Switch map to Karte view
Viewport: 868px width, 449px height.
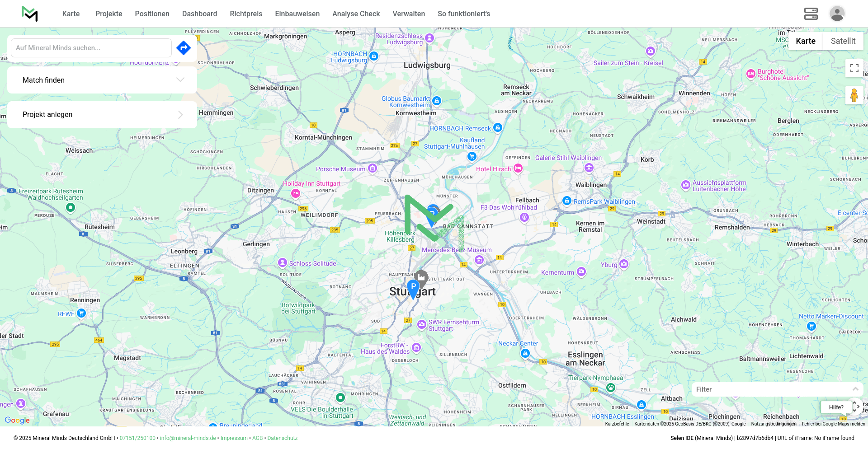[805, 41]
